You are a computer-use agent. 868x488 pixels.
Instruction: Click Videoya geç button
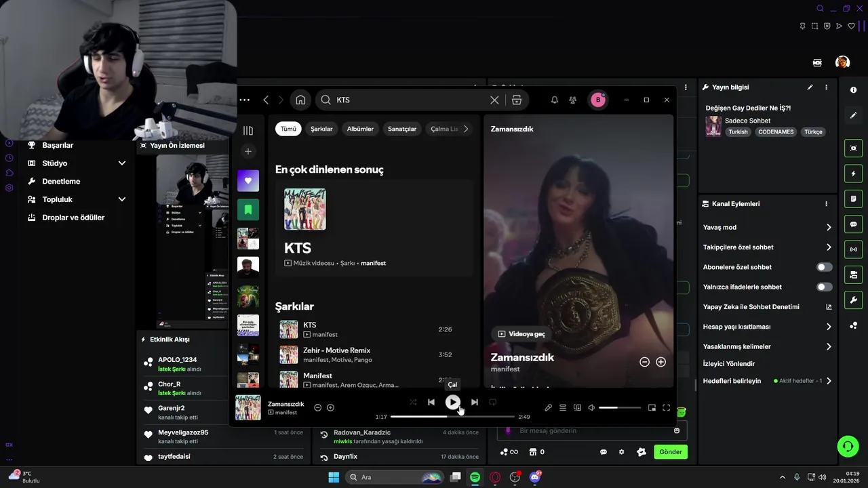[x=521, y=333]
